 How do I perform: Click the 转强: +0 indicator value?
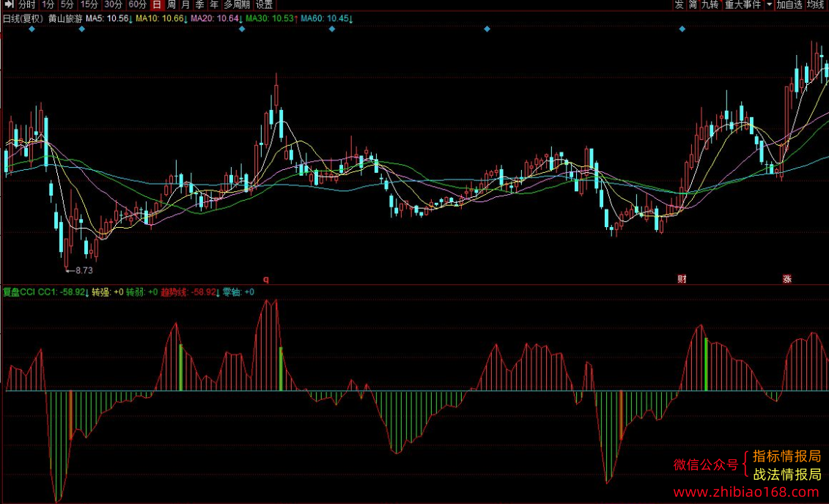point(108,292)
